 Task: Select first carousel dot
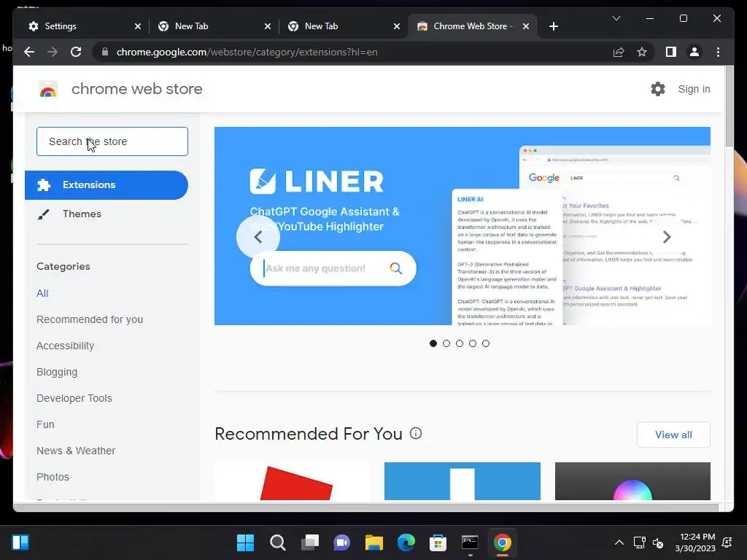[x=433, y=343]
